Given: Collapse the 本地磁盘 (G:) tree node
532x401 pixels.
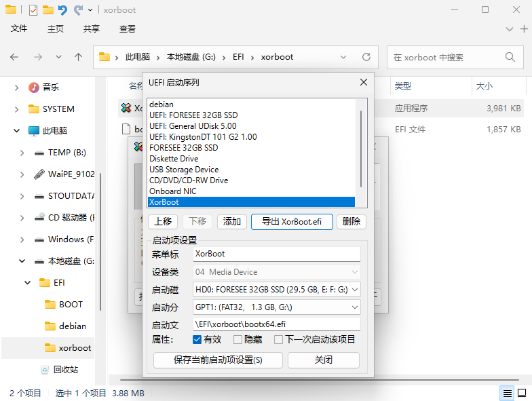Looking at the screenshot, I should tap(22, 261).
